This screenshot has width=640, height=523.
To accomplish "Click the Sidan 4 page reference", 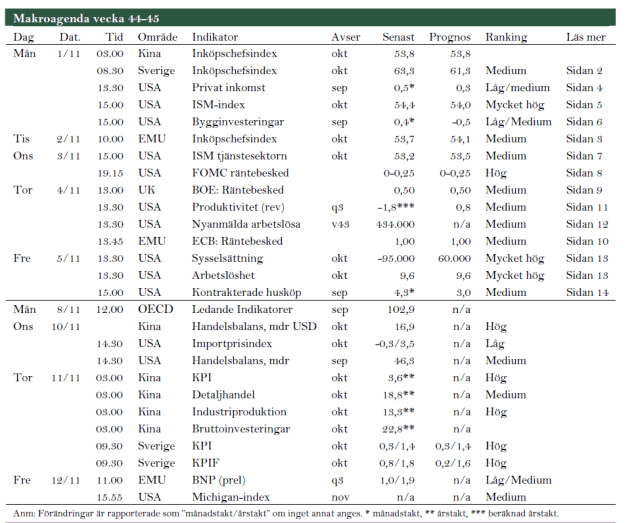I will 584,88.
